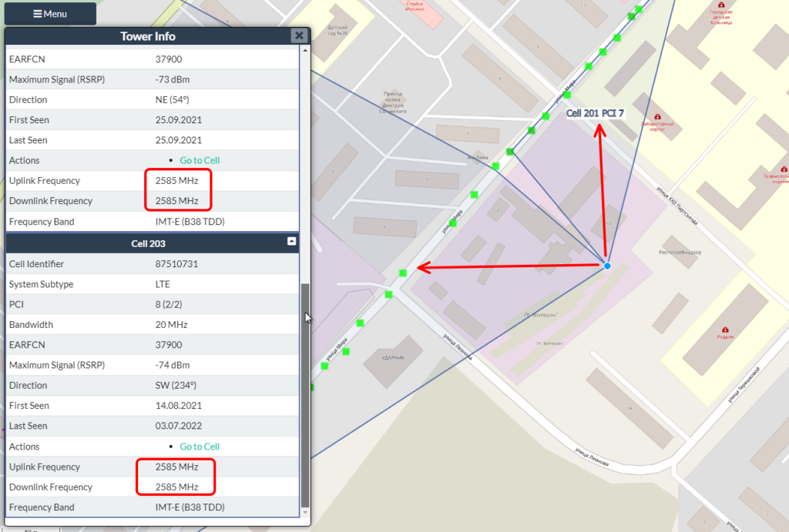This screenshot has width=789, height=532.
Task: Select the blue tower marker on map
Action: point(607,266)
